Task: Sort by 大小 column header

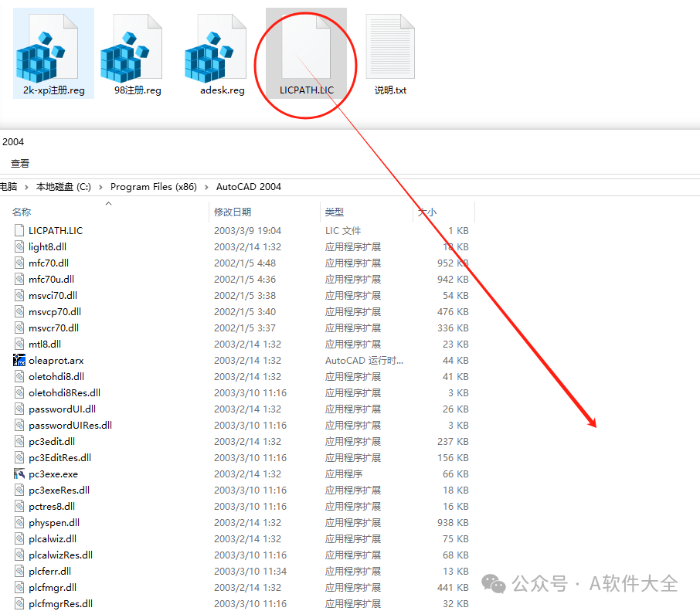Action: point(427,212)
